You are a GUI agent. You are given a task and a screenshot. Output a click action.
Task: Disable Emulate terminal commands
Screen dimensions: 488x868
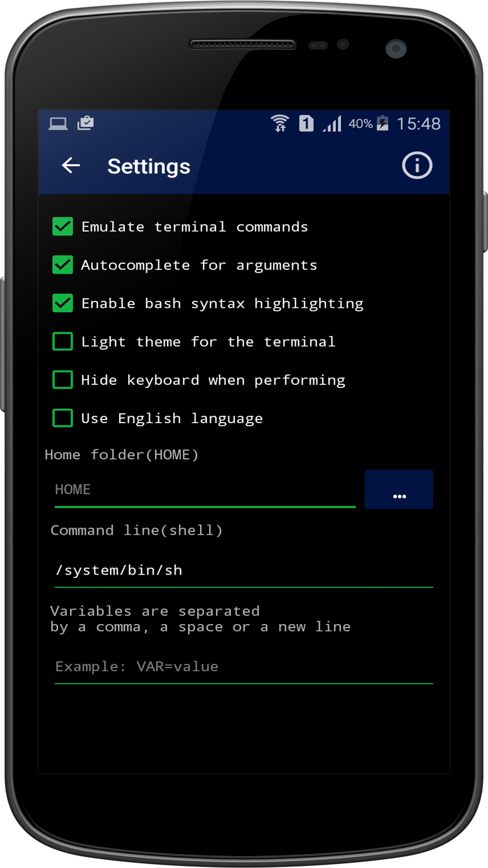click(63, 227)
